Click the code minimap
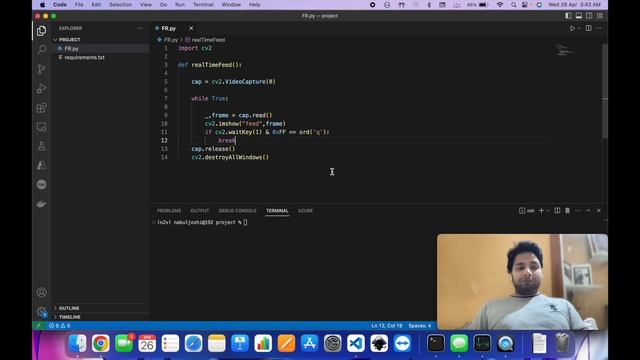The image size is (640, 360). click(565, 50)
